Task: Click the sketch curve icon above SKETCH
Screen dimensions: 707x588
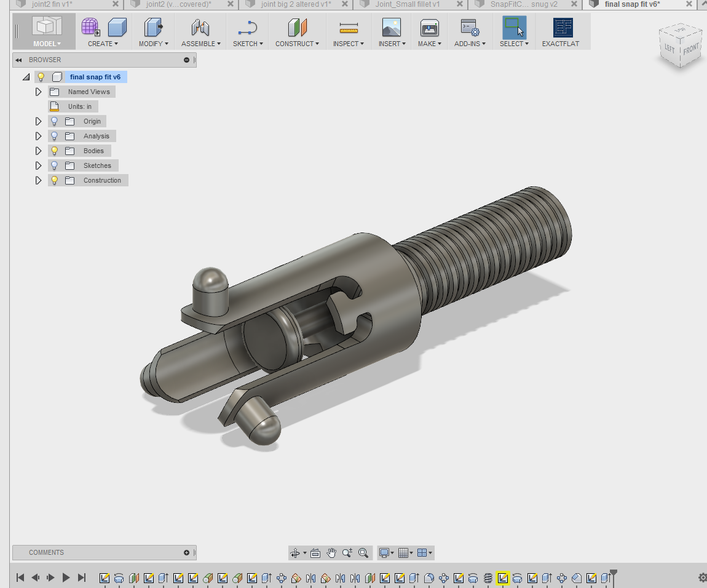Action: 248,27
